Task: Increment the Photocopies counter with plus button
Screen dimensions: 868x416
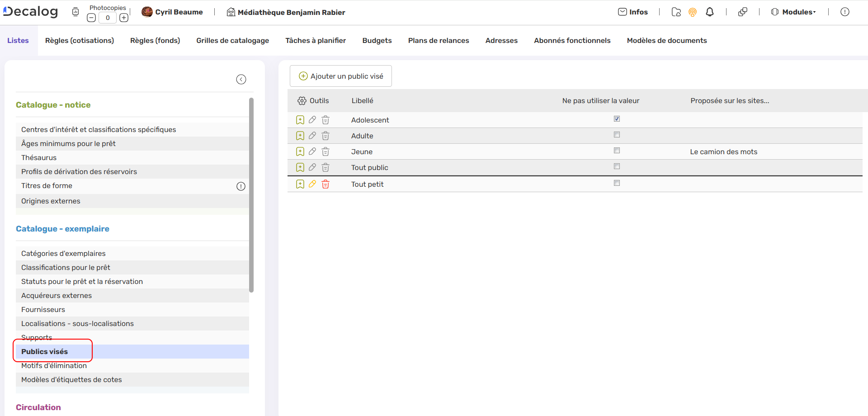Action: pyautogui.click(x=124, y=17)
